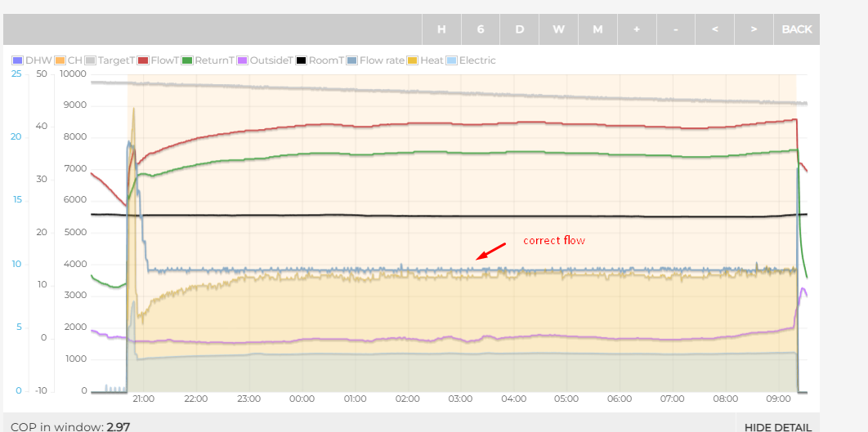Click HIDE DETAIL to collapse details
This screenshot has width=868, height=432.
pyautogui.click(x=778, y=427)
